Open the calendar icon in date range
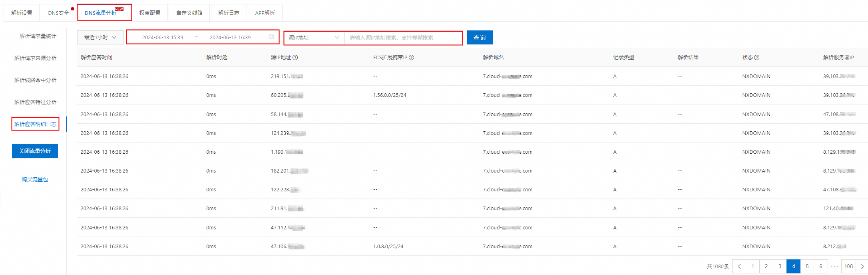868x275 pixels. [x=271, y=37]
